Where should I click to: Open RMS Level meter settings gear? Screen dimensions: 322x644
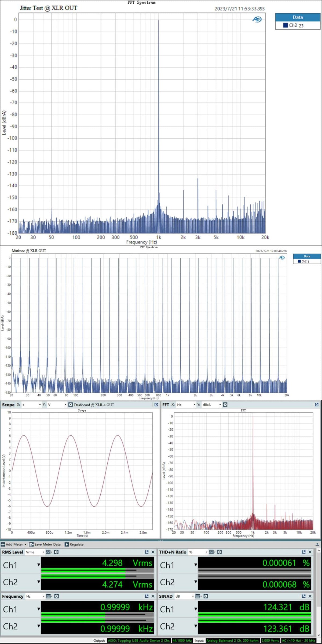click(x=56, y=552)
